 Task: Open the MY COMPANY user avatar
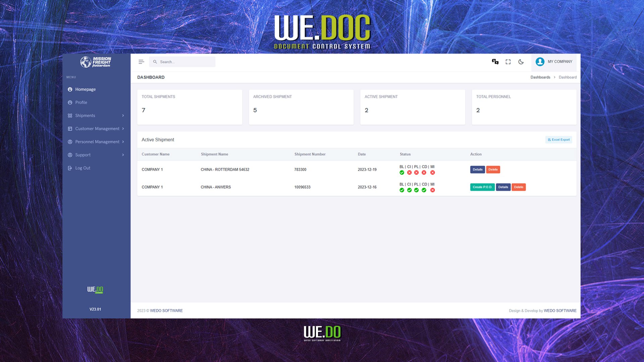tap(540, 62)
